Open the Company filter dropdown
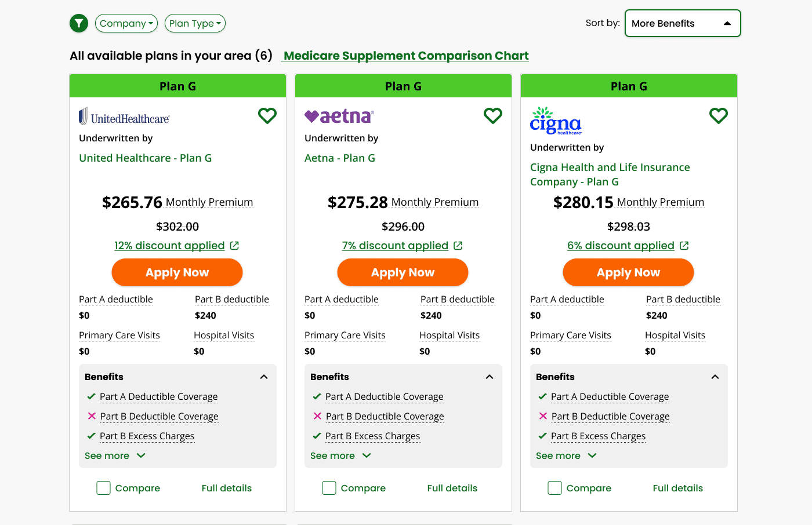The width and height of the screenshot is (812, 525). [x=126, y=23]
